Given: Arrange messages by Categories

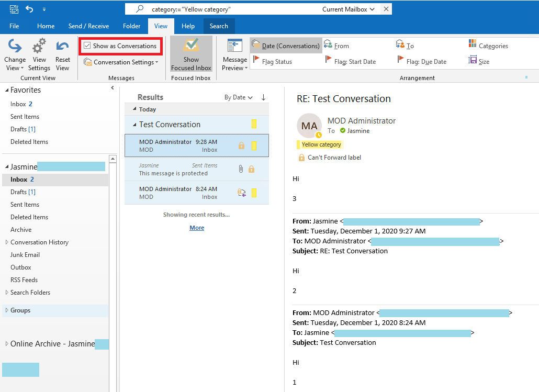Looking at the screenshot, I should pyautogui.click(x=488, y=46).
